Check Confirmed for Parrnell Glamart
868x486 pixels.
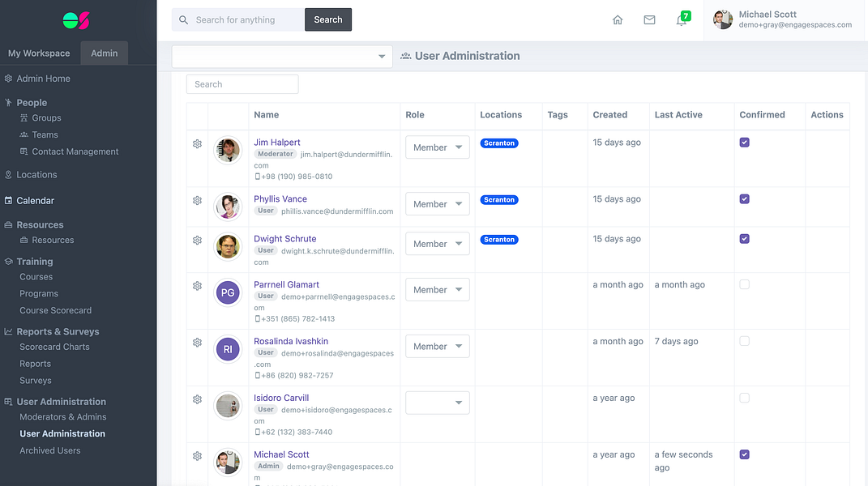(x=745, y=284)
